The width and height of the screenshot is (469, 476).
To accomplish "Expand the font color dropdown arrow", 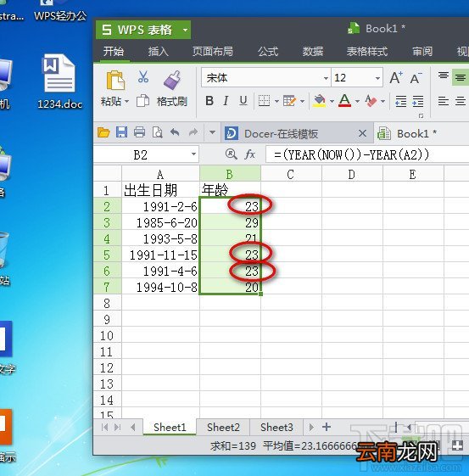I will 357,101.
